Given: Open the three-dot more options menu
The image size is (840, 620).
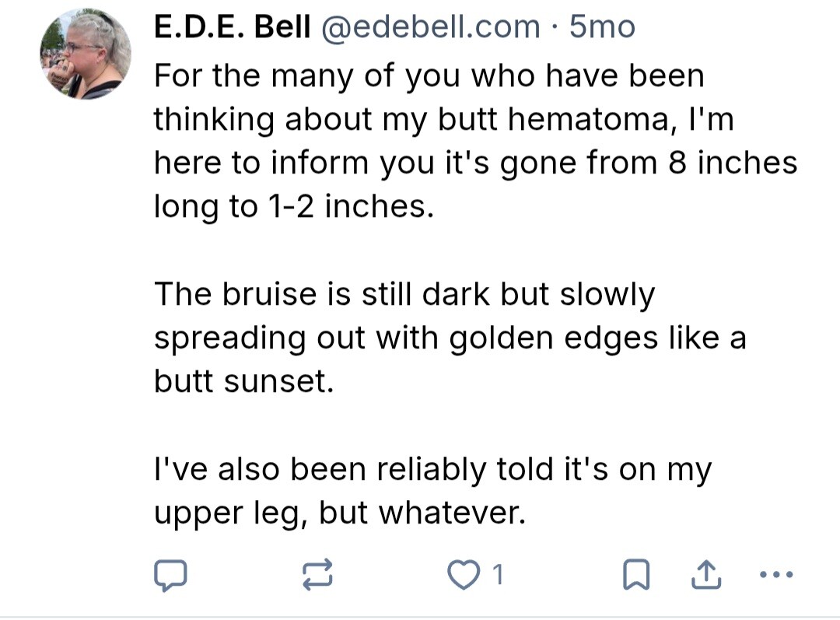Looking at the screenshot, I should 775,575.
